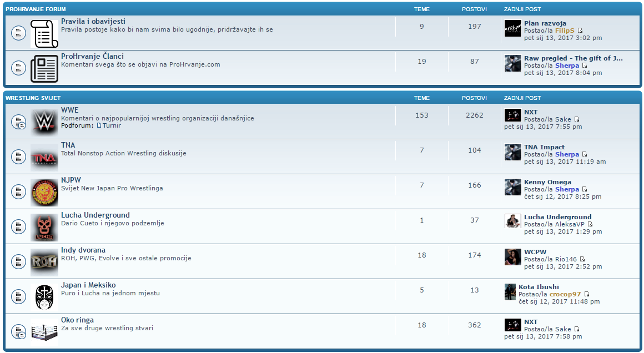Click read-status icon beside Oko ringa
Viewport: 644px width, 353px height.
pyautogui.click(x=18, y=332)
